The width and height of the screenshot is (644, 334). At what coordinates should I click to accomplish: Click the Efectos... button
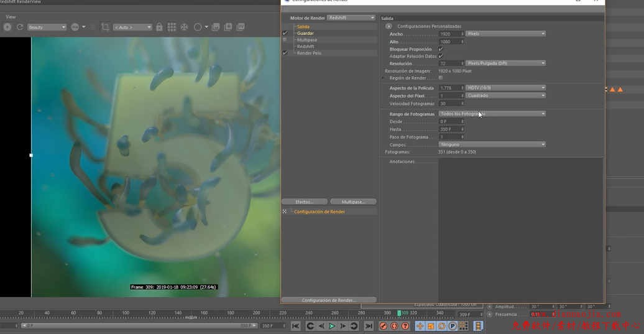click(x=304, y=202)
